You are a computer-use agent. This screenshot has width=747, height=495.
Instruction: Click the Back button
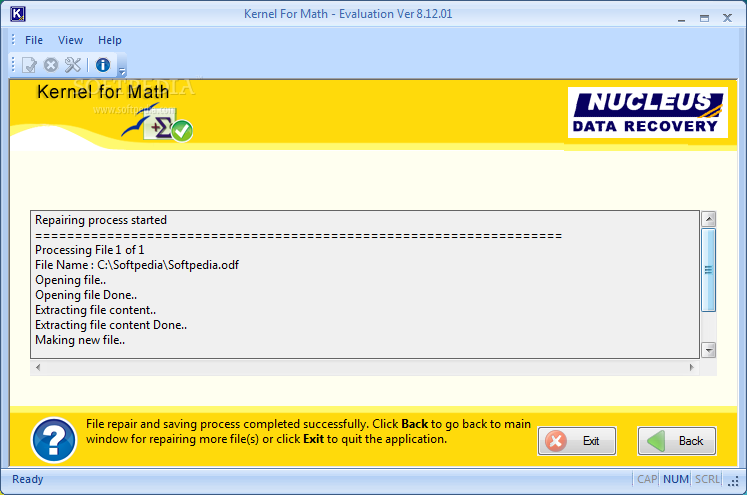pos(677,441)
